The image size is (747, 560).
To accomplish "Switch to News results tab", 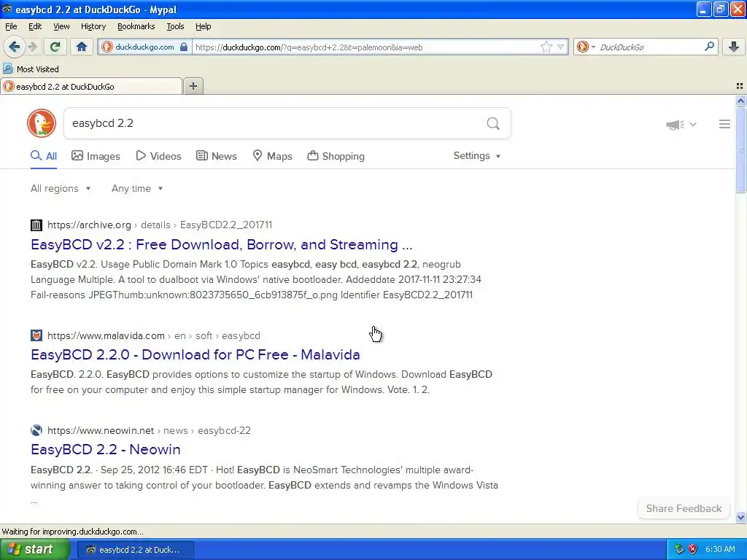I will tap(216, 156).
